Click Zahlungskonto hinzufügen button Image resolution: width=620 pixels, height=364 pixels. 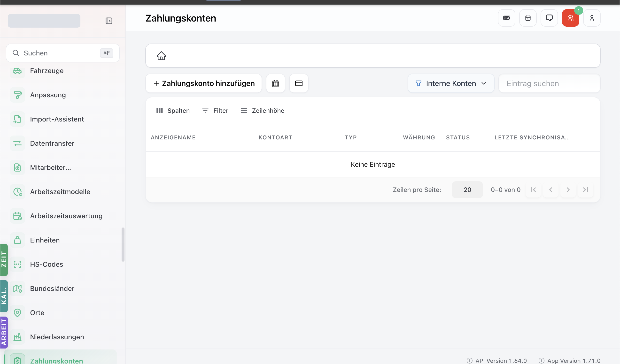point(204,83)
